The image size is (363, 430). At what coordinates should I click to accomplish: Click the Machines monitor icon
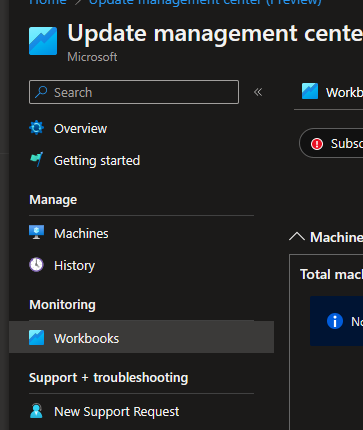(x=36, y=232)
